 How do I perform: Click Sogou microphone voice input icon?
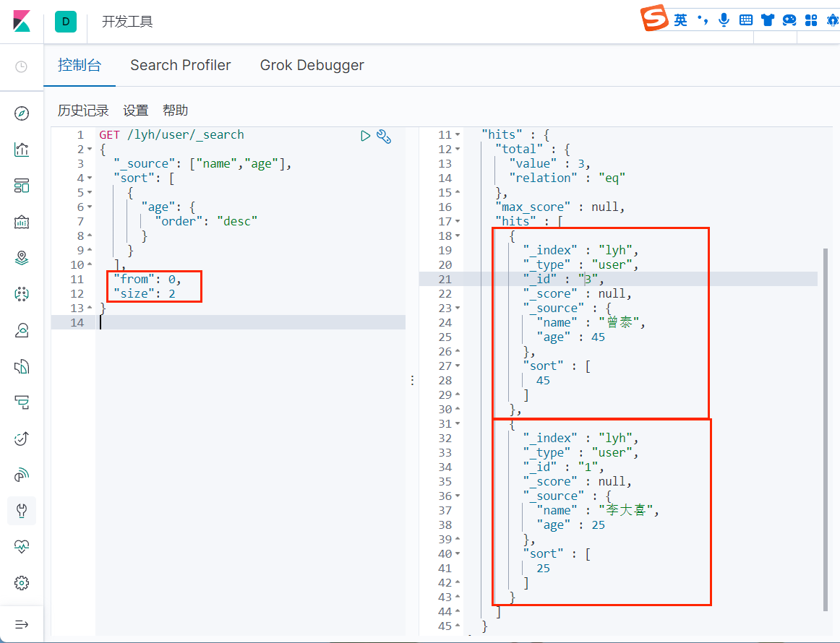point(724,20)
